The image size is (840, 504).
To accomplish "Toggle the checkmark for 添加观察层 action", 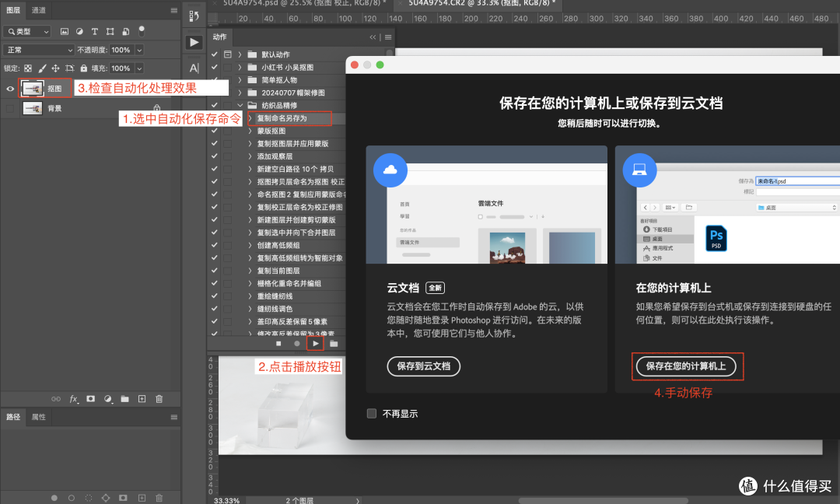I will [215, 156].
